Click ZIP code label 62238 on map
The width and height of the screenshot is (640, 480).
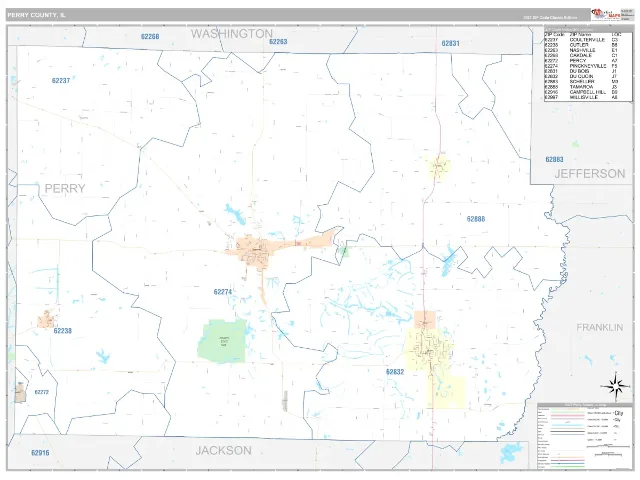point(62,331)
